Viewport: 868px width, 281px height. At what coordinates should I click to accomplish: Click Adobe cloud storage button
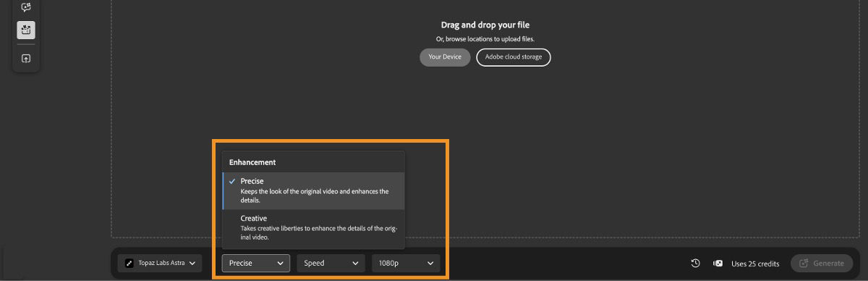(514, 57)
